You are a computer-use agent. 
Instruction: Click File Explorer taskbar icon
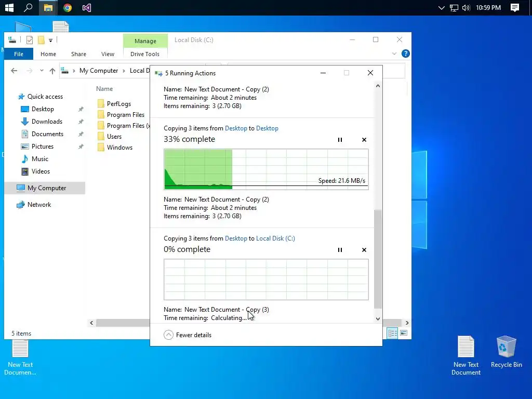point(48,7)
